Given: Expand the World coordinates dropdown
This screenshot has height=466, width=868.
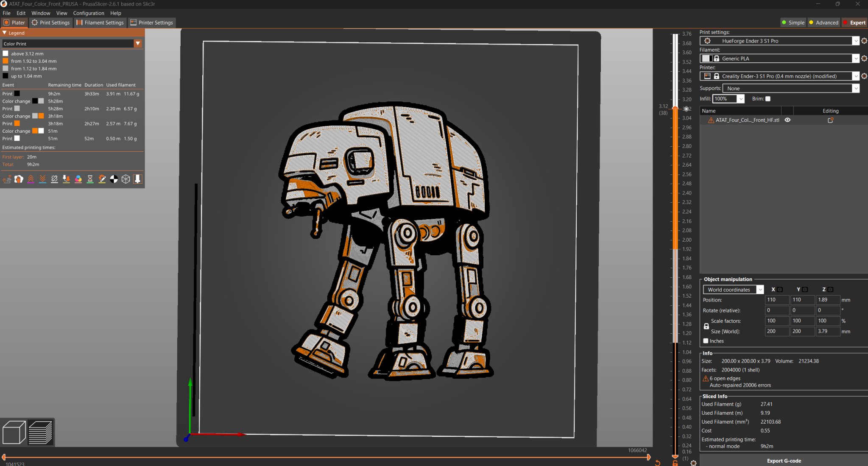Looking at the screenshot, I should pos(760,289).
